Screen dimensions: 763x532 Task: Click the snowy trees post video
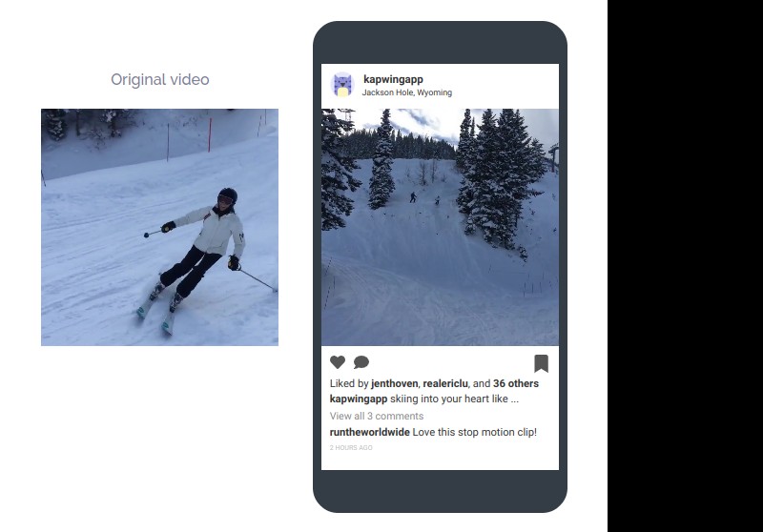coord(440,227)
